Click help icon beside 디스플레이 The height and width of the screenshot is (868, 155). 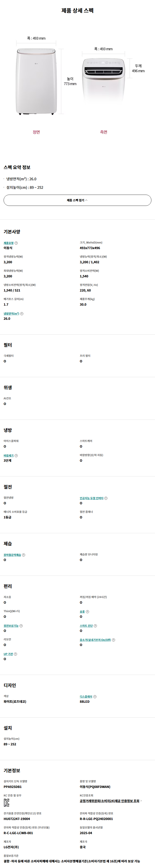coord(95,696)
